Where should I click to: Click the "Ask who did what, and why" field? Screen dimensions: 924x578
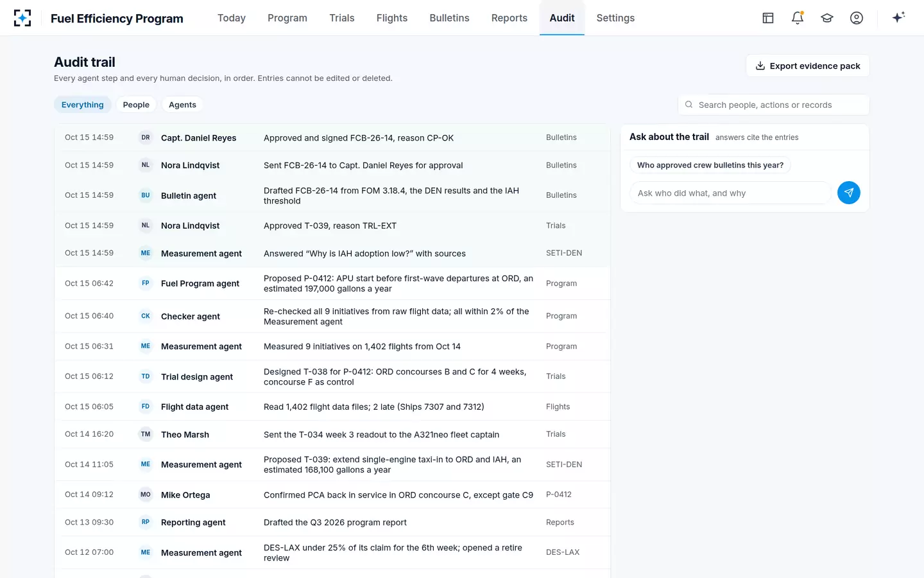[x=730, y=193]
